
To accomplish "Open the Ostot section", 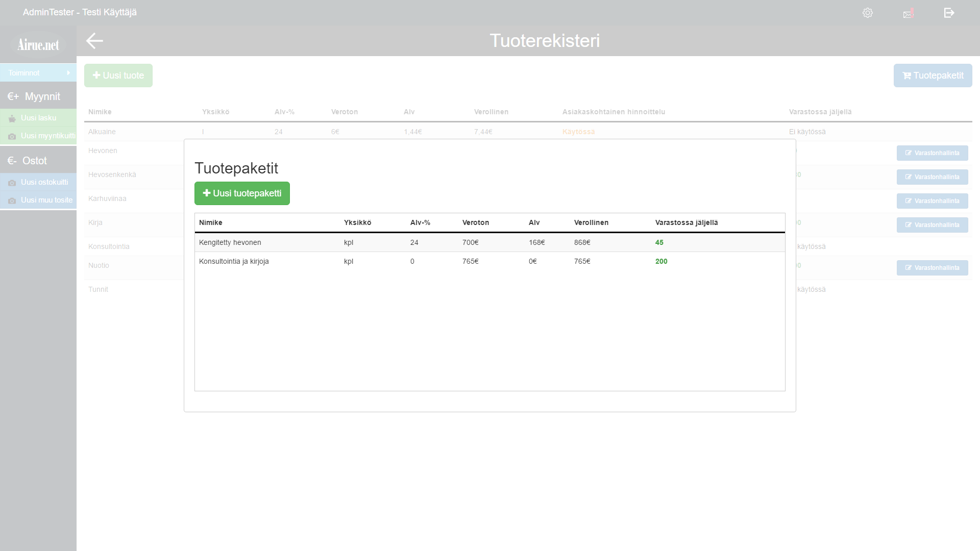I will (x=38, y=161).
